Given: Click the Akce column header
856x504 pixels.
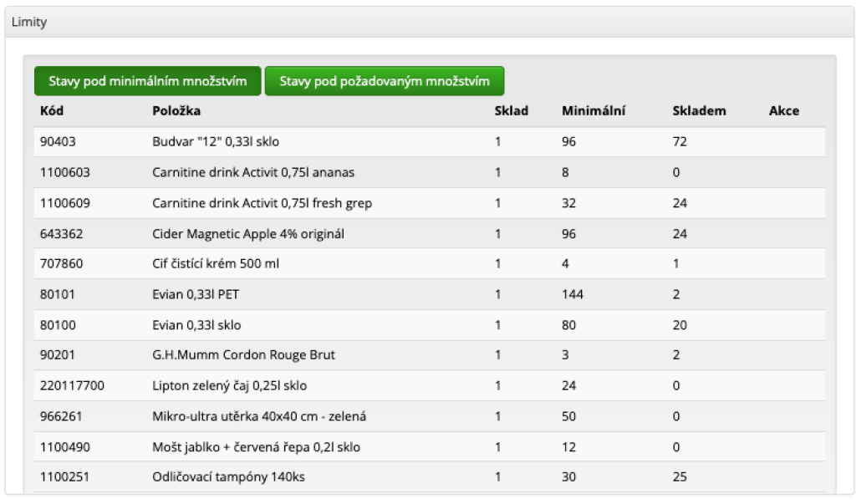Looking at the screenshot, I should (783, 111).
